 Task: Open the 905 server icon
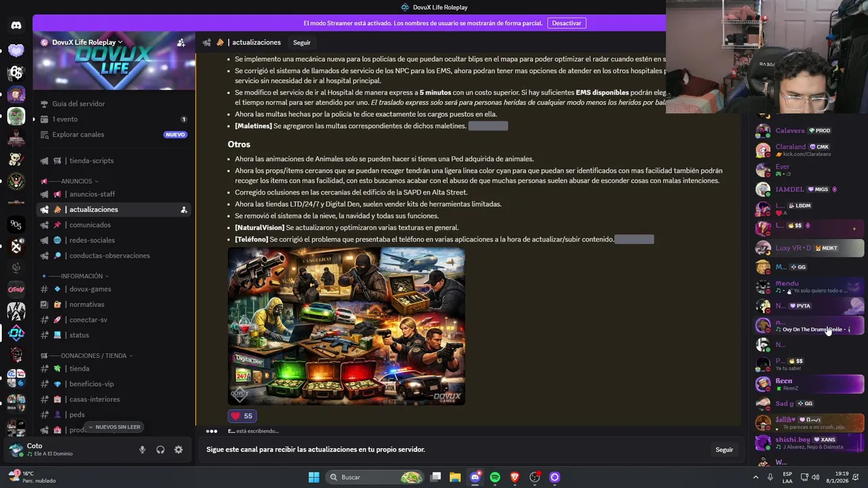16,224
